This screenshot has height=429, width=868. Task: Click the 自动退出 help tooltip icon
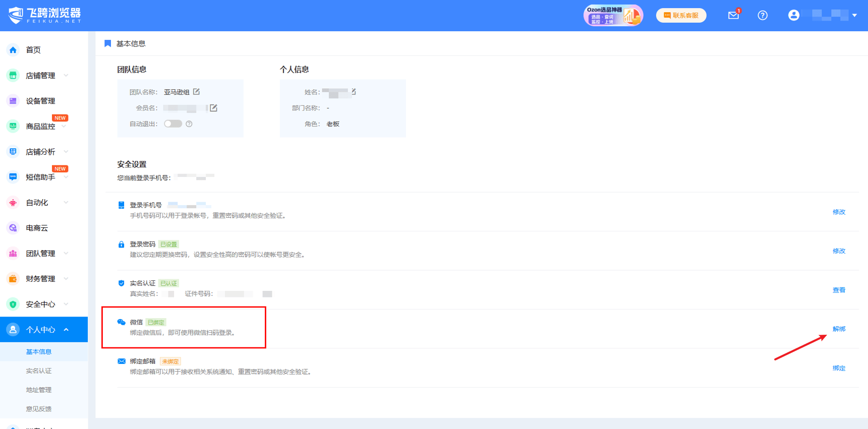(189, 124)
